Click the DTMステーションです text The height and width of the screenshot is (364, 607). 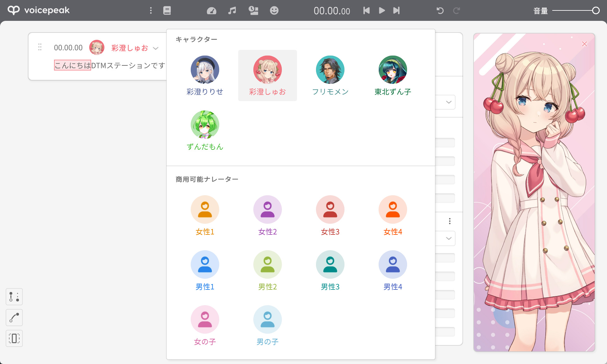pos(128,65)
